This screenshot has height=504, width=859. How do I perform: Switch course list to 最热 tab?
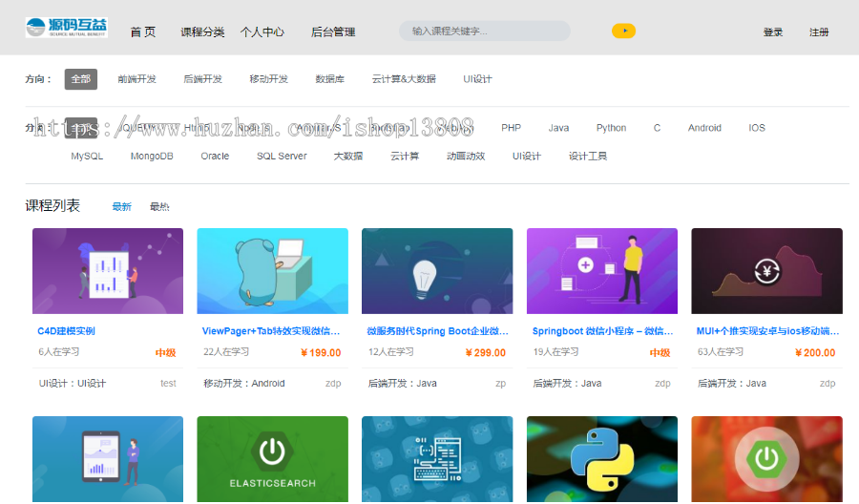[x=159, y=206]
